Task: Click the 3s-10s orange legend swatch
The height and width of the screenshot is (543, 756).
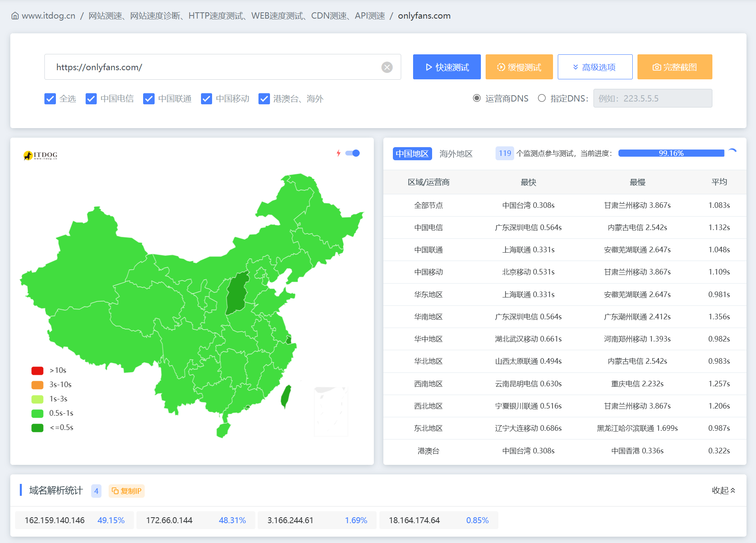Action: pyautogui.click(x=37, y=385)
